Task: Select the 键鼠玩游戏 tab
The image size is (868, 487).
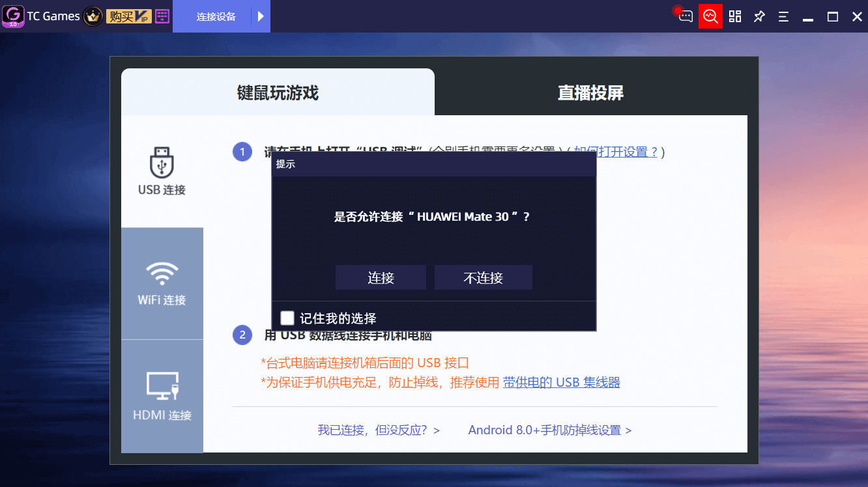Action: (278, 92)
